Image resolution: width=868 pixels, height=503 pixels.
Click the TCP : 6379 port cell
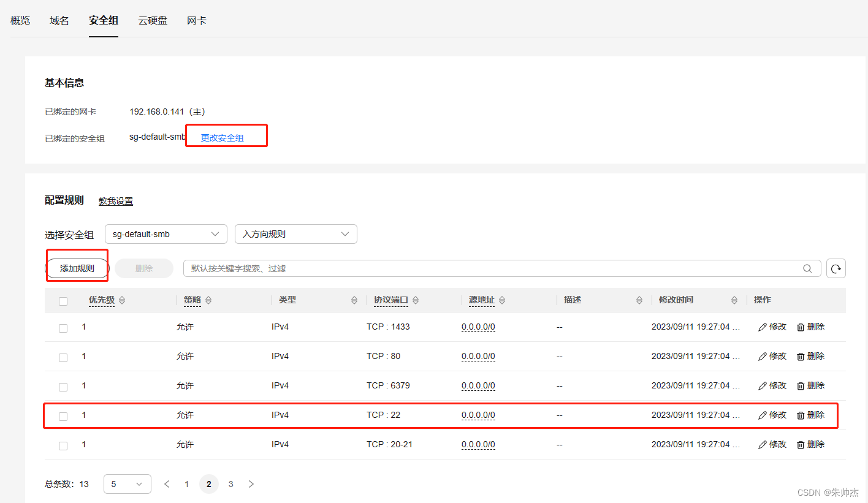tap(388, 386)
